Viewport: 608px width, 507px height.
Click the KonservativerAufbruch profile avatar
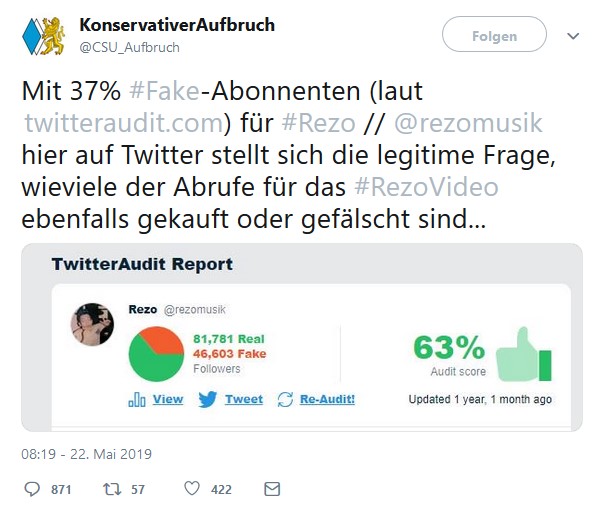click(43, 36)
